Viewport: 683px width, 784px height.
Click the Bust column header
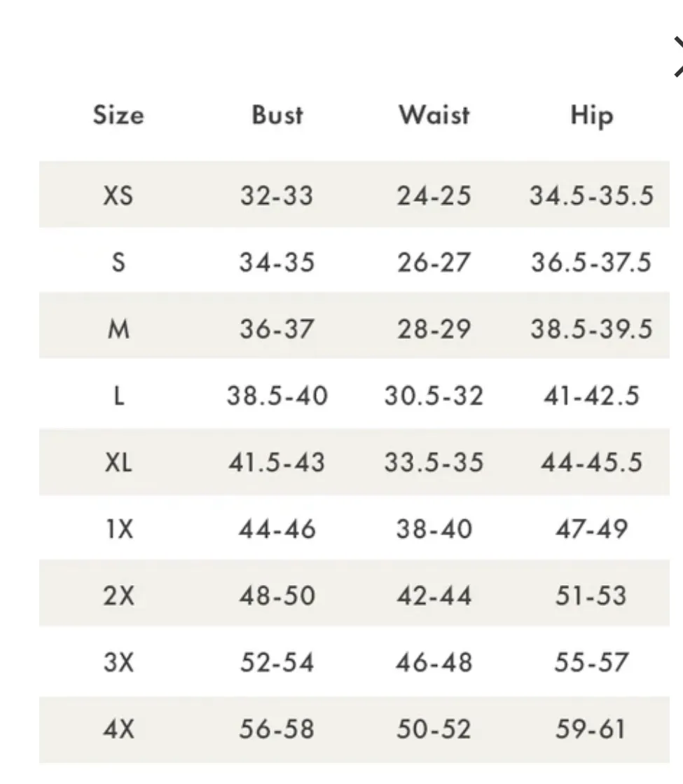pyautogui.click(x=277, y=116)
